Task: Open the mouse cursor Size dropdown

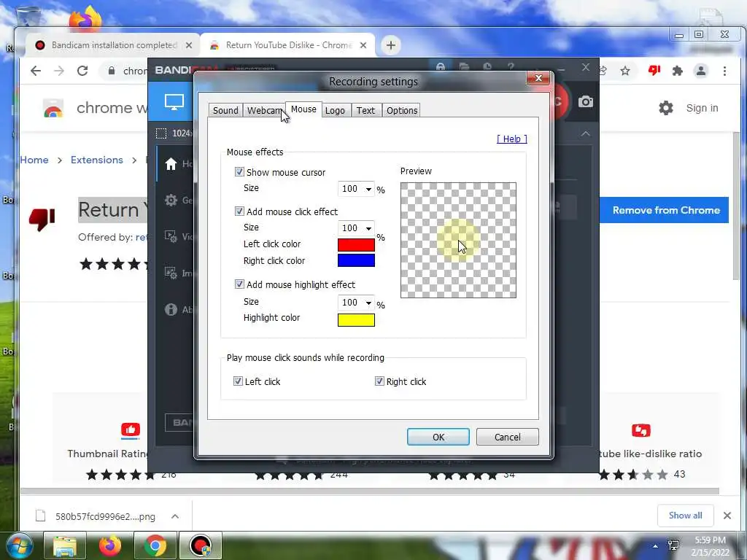Action: [356, 189]
